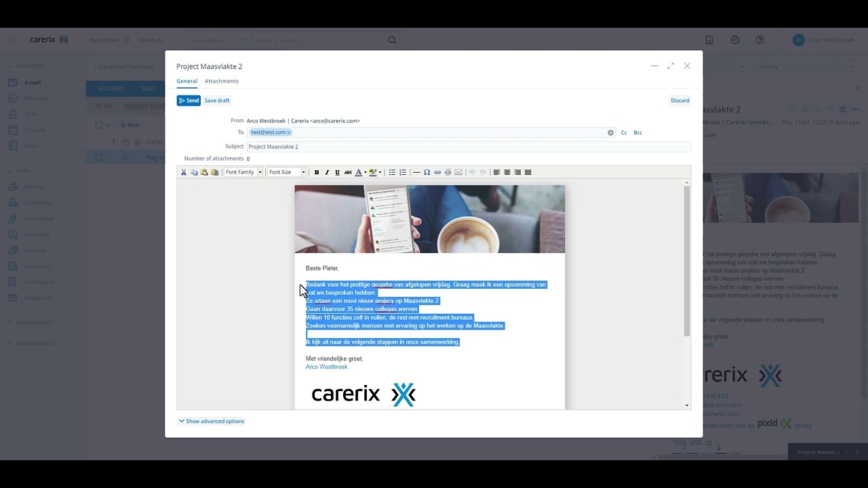Click New in the background mail list
868x488 pixels.
130,125
